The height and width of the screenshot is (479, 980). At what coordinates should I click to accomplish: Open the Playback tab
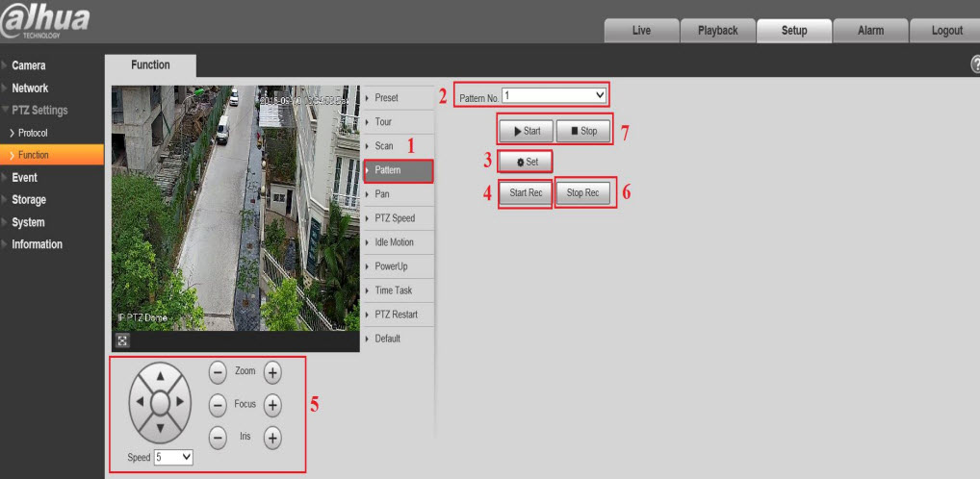coord(716,31)
